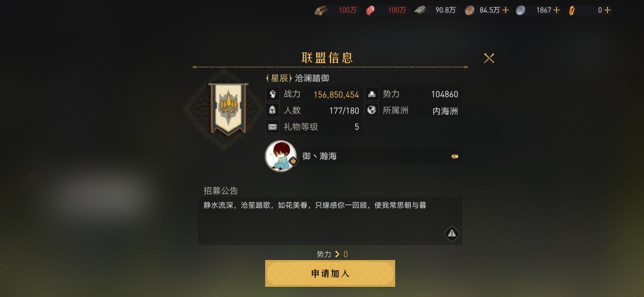View leader 御丶瀚海 avatar profile
This screenshot has height=297, width=644.
pyautogui.click(x=281, y=156)
